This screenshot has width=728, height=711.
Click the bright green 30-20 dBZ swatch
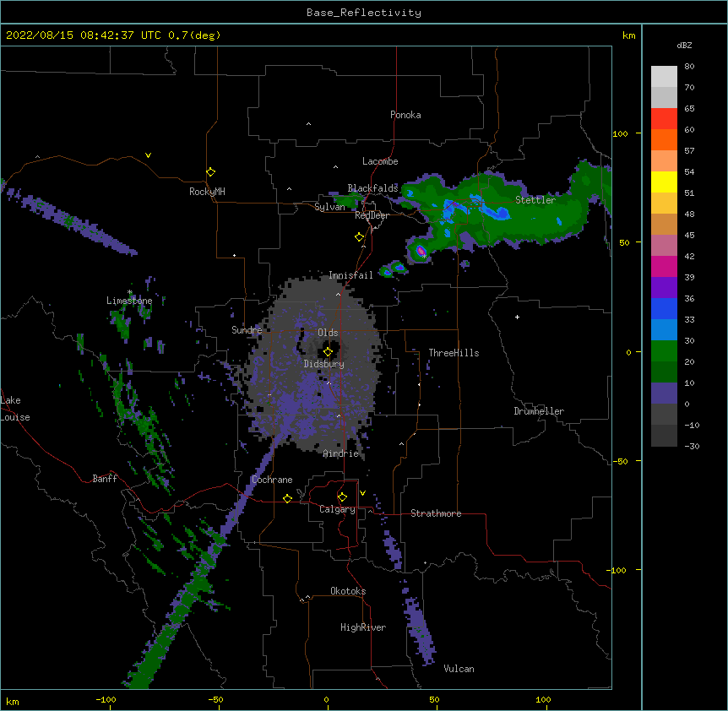[664, 351]
